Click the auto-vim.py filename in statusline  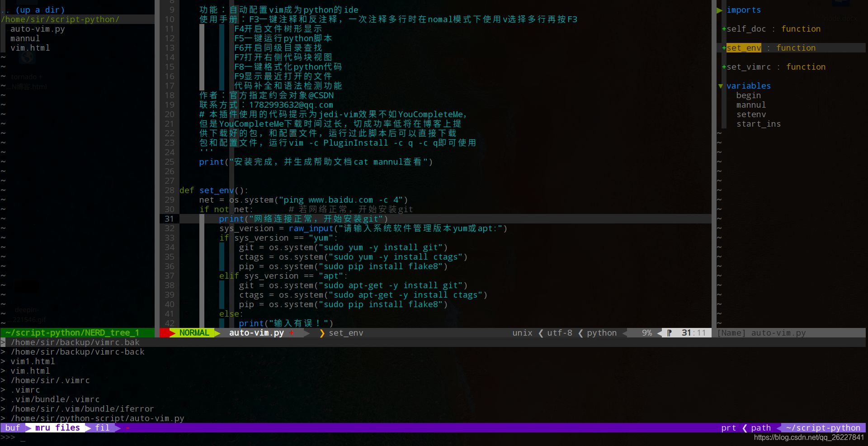tap(256, 333)
